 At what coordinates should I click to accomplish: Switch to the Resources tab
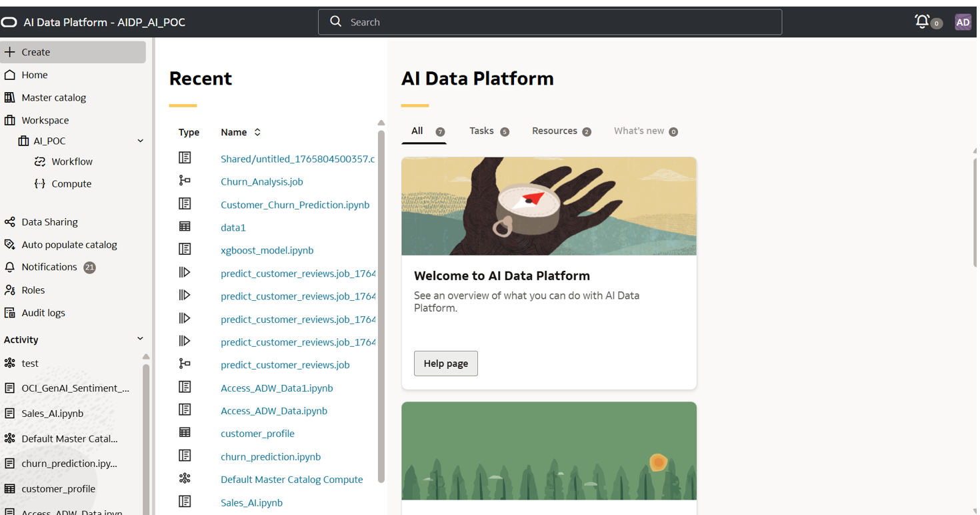click(x=554, y=131)
